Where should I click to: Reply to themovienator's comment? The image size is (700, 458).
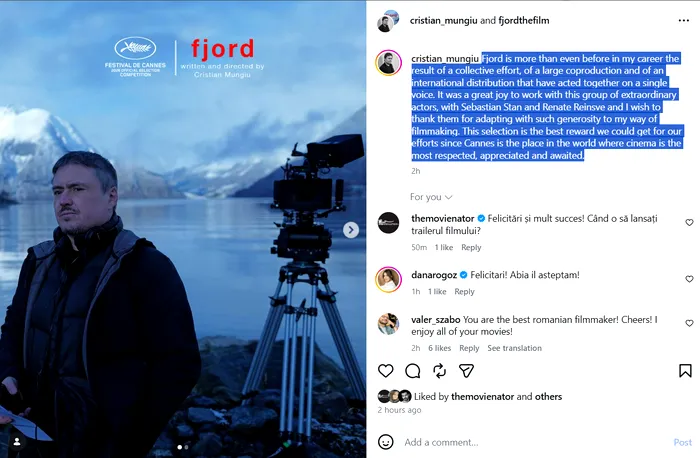471,247
